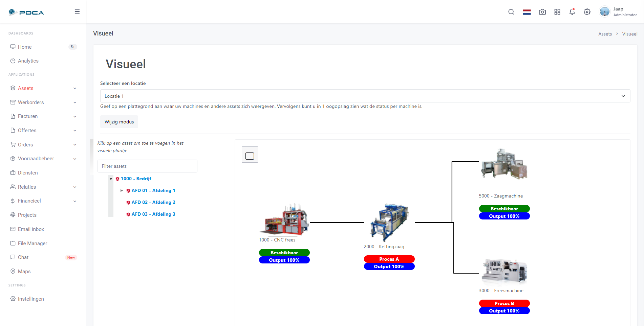Open the camera screenshot icon
The width and height of the screenshot is (644, 326).
pyautogui.click(x=542, y=12)
